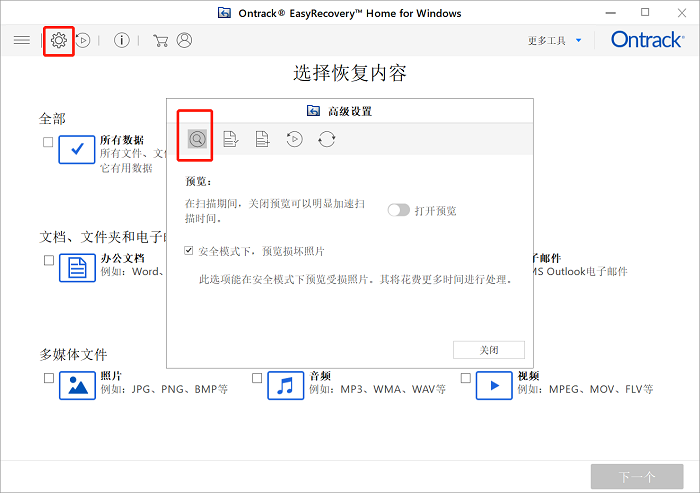Open the second document-list settings tab
The width and height of the screenshot is (700, 493).
point(230,139)
